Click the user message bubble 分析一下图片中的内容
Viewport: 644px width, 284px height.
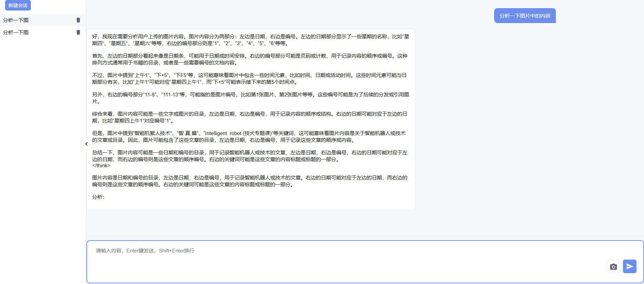click(x=525, y=16)
